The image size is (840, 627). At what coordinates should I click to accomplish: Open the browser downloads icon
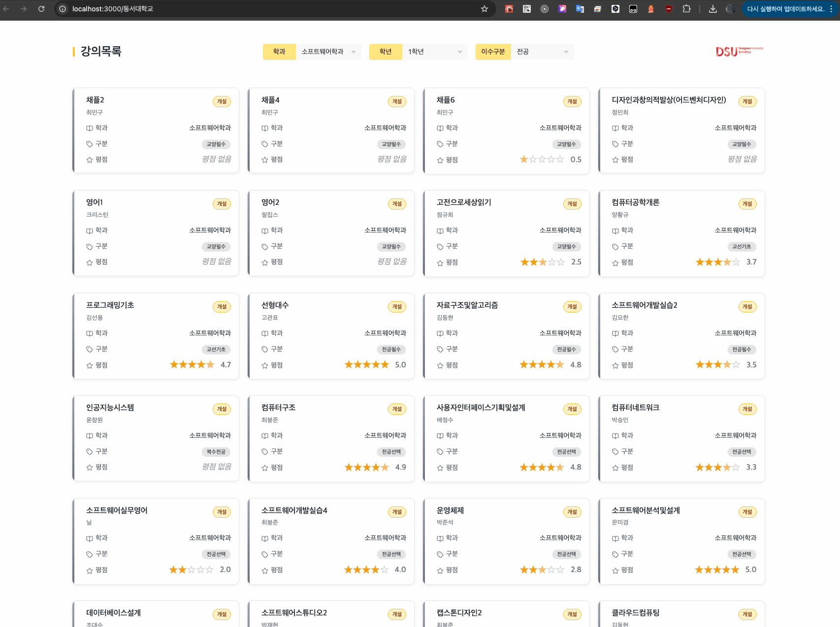pos(712,9)
